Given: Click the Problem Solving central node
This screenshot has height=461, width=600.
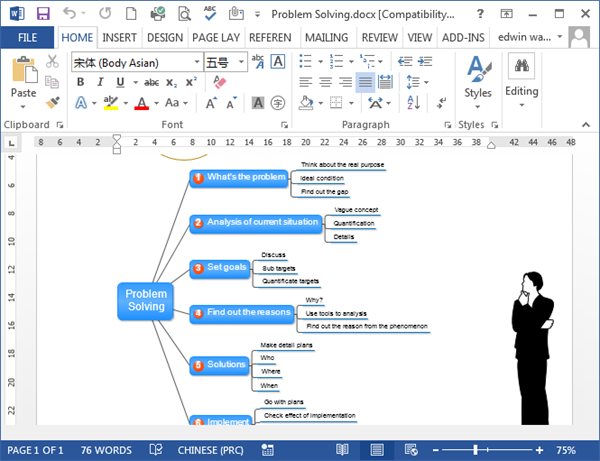Looking at the screenshot, I should [x=145, y=299].
